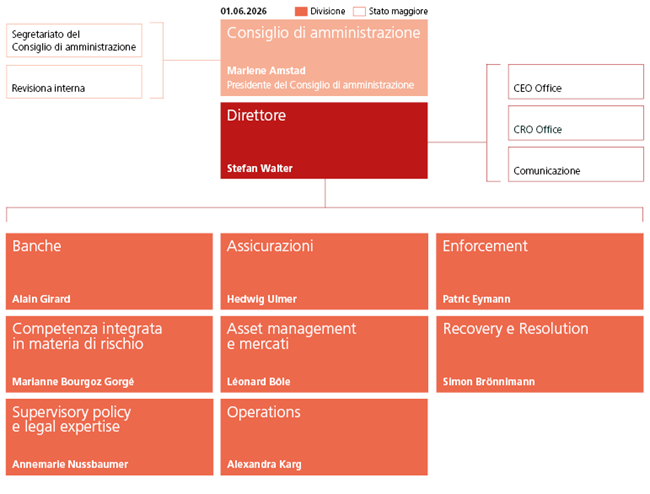The image size is (650, 494).
Task: Click Presidente del Consiglio di amministrazione text
Action: [320, 85]
